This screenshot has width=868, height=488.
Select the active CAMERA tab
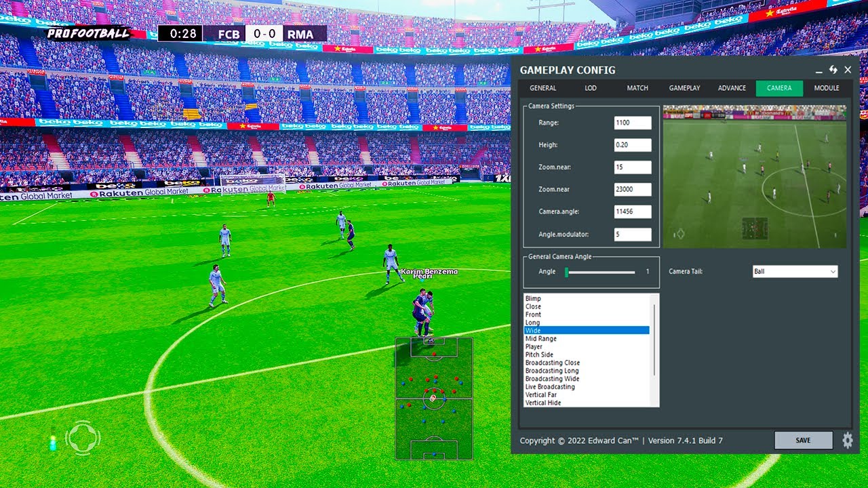coord(779,88)
